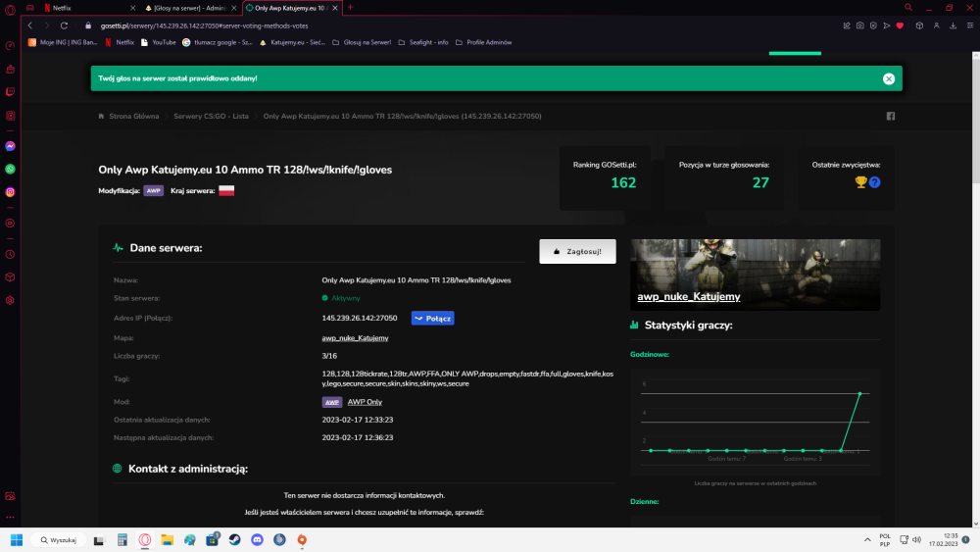980x552 pixels.
Task: Open the YouTube bookmark
Action: (x=158, y=42)
